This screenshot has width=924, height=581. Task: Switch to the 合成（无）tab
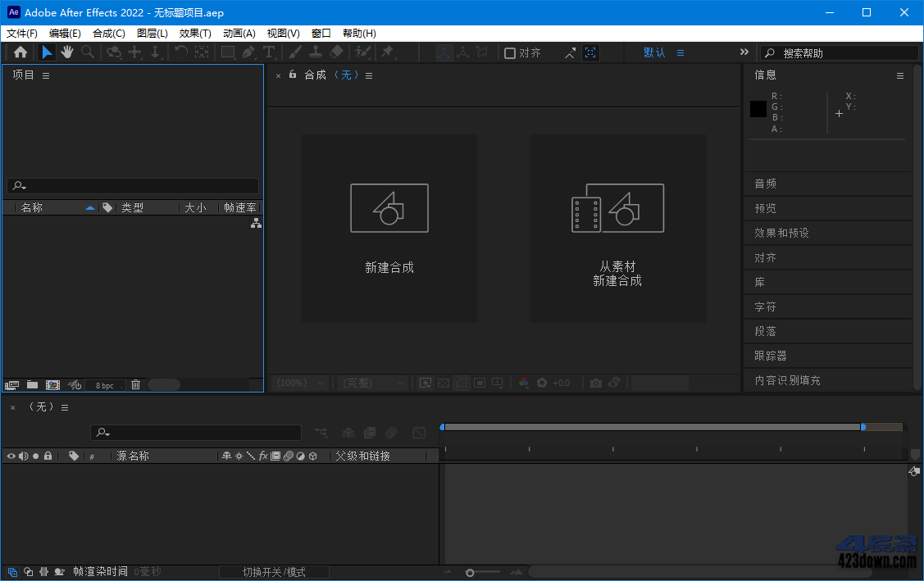tap(327, 75)
